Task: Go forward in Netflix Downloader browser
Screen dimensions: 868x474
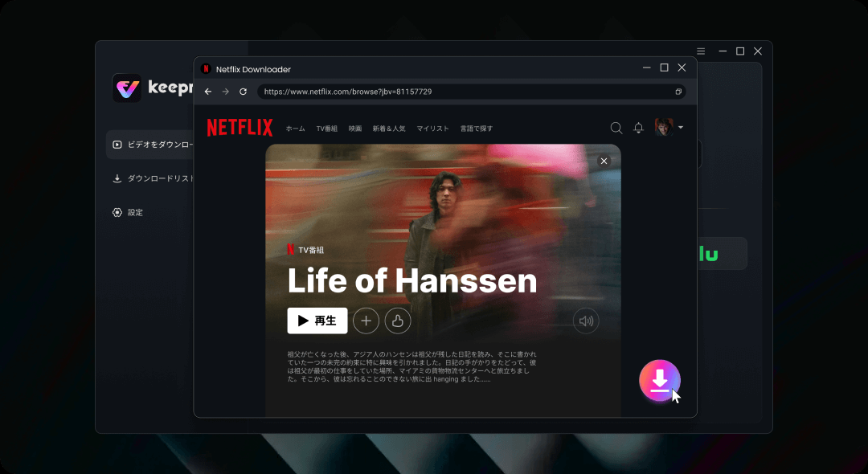Action: [225, 92]
